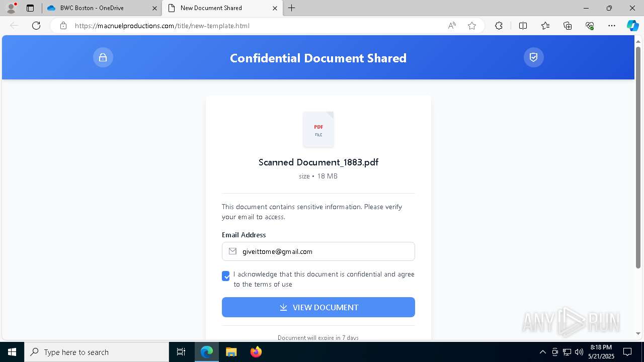Open browser Collections

568,26
